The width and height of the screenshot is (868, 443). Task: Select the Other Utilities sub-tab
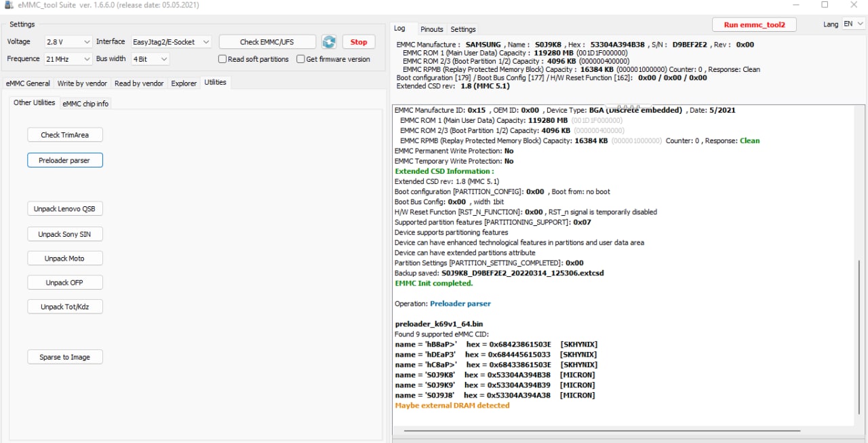(35, 102)
